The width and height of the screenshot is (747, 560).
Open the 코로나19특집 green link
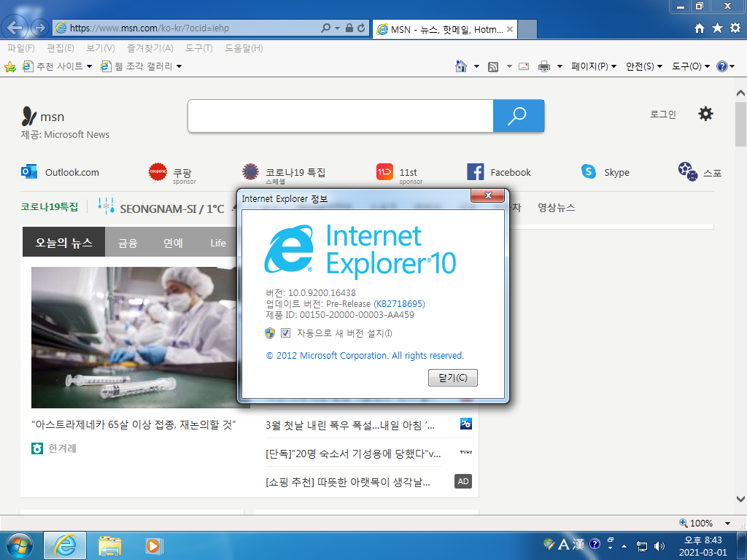(49, 206)
